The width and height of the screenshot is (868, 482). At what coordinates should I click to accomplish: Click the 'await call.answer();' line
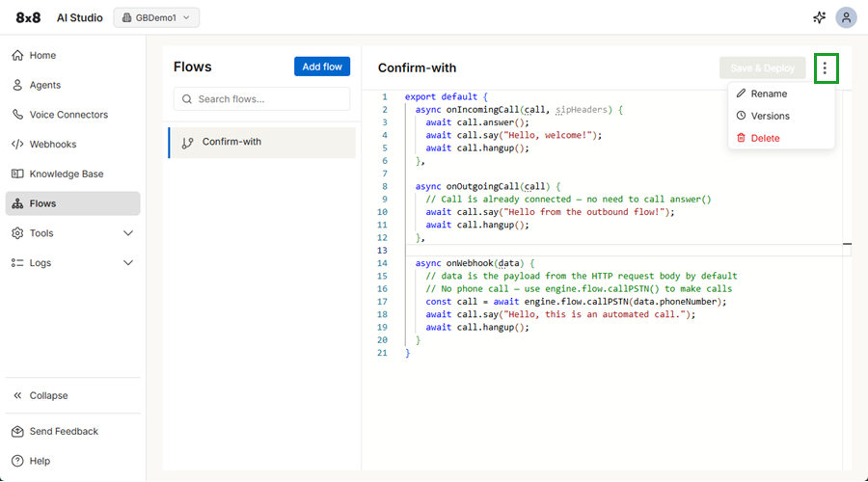(477, 122)
